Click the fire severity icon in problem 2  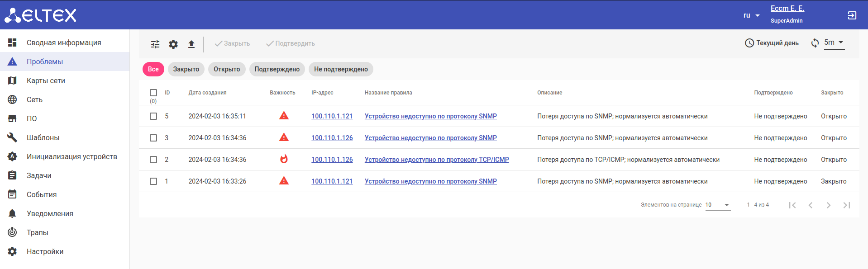pos(284,159)
